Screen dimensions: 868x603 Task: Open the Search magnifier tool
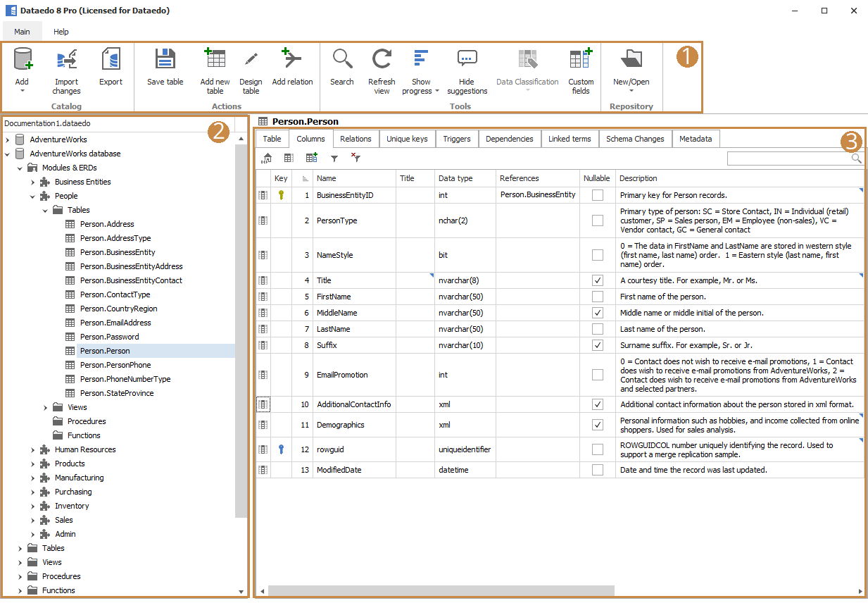[342, 59]
